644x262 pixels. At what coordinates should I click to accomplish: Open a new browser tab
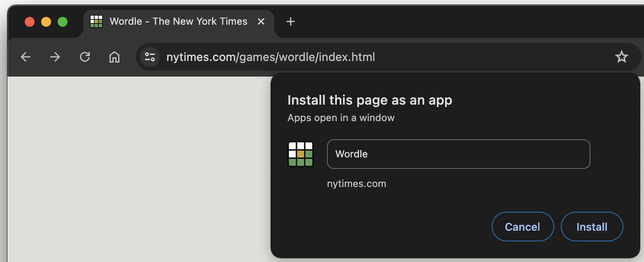coord(290,21)
